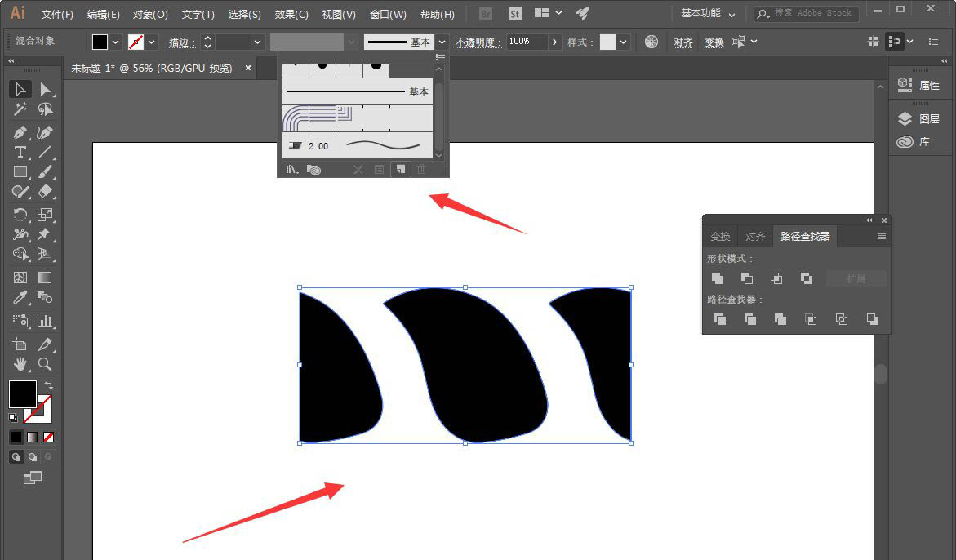This screenshot has width=956, height=560.
Task: Select the Eyedropper tool
Action: click(x=20, y=299)
